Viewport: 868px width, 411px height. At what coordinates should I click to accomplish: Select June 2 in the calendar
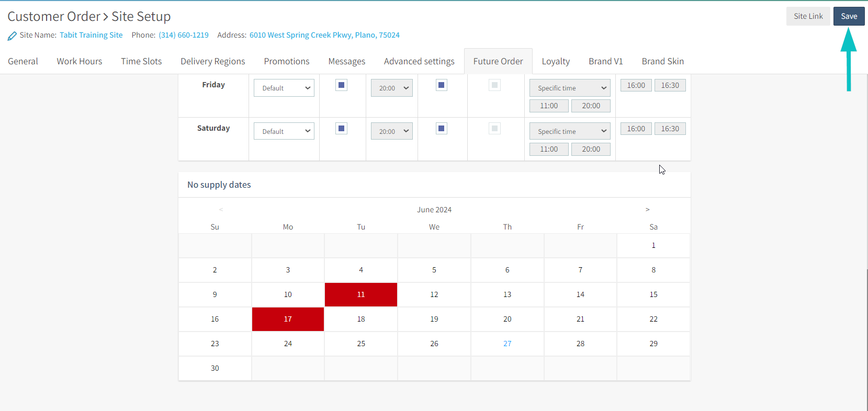[x=215, y=270]
